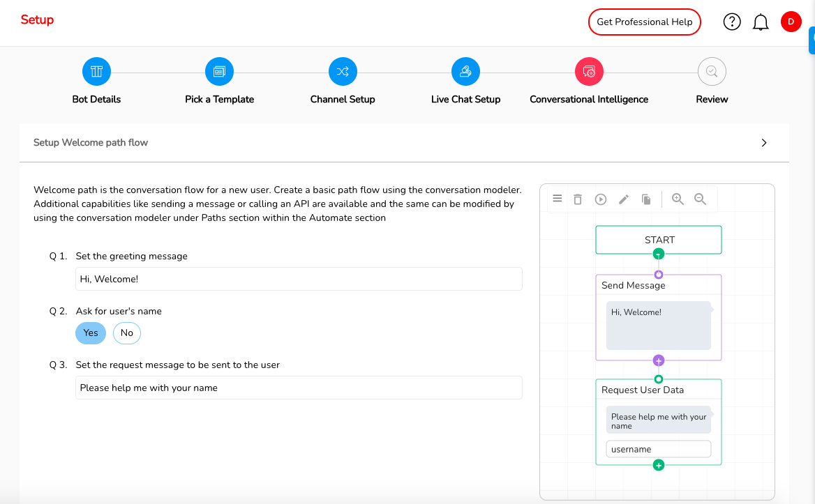Image resolution: width=815 pixels, height=504 pixels.
Task: Click the request message input field
Action: [x=299, y=388]
